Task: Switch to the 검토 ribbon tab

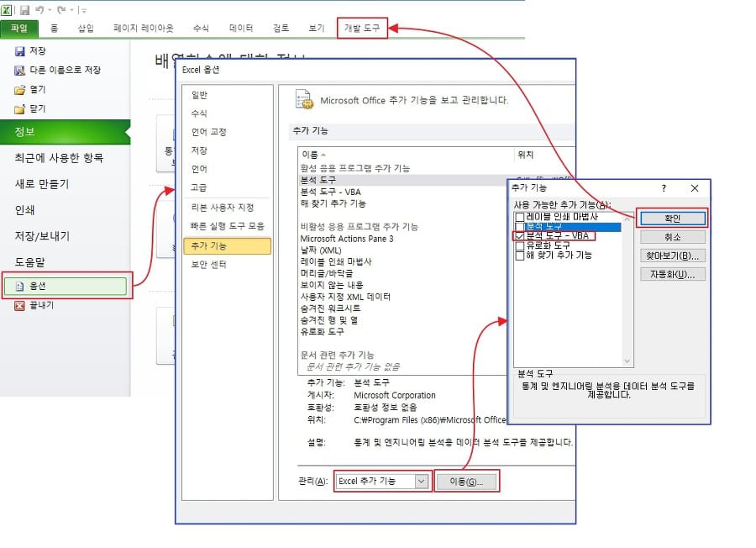Action: [281, 29]
